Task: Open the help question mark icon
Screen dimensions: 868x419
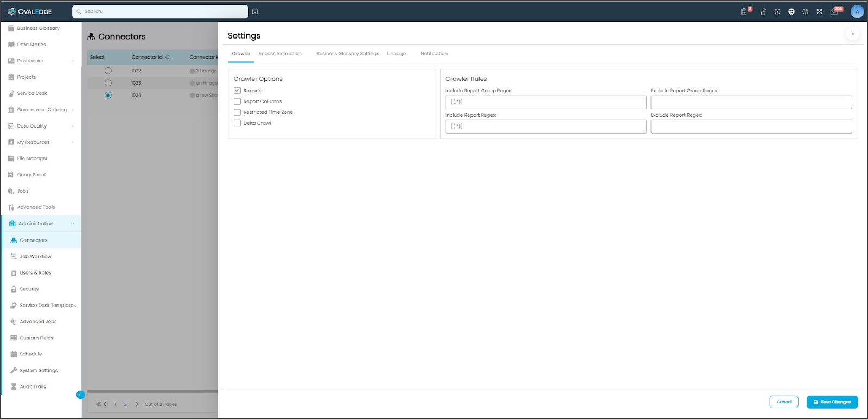Action: (x=806, y=11)
